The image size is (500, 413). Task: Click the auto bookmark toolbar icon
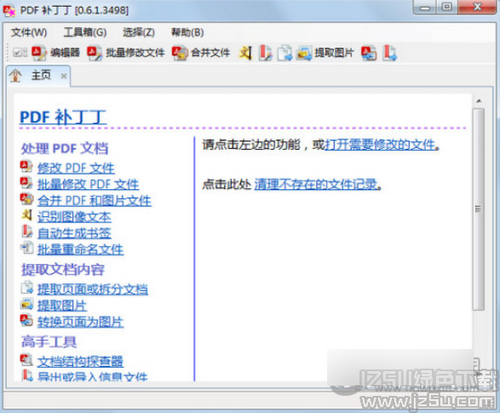tap(265, 53)
